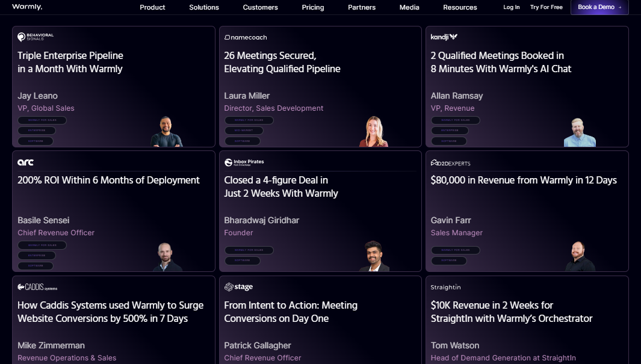The image size is (641, 364).
Task: Click the Book a Demo button
Action: click(x=599, y=7)
